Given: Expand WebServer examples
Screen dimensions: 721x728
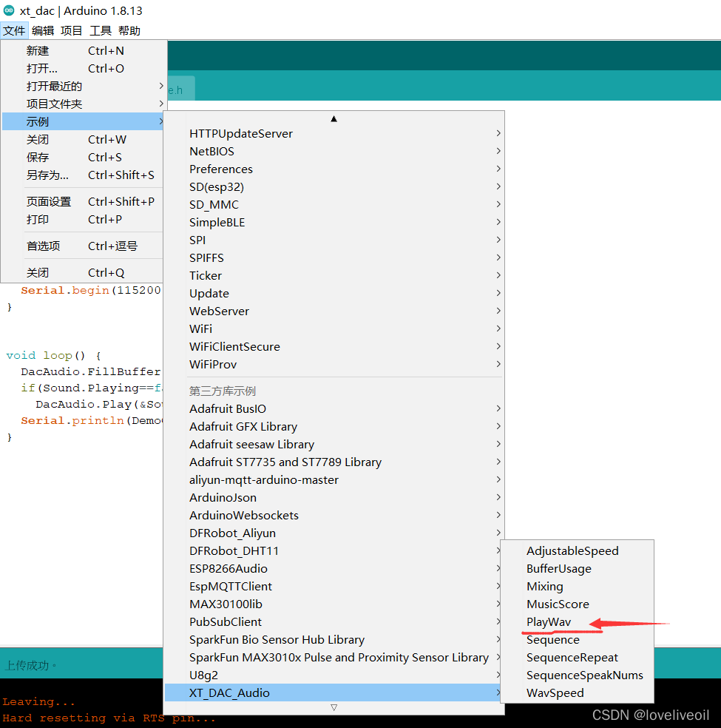Looking at the screenshot, I should coord(334,311).
